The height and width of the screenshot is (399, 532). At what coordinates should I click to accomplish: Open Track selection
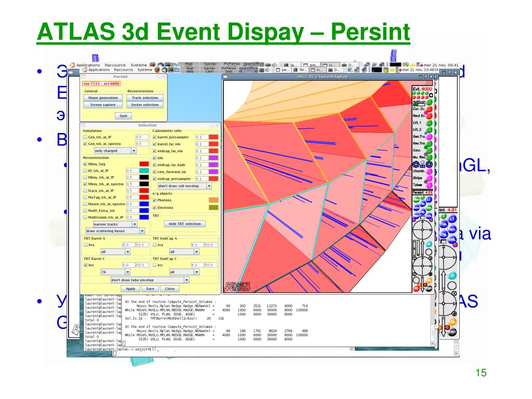[x=145, y=98]
